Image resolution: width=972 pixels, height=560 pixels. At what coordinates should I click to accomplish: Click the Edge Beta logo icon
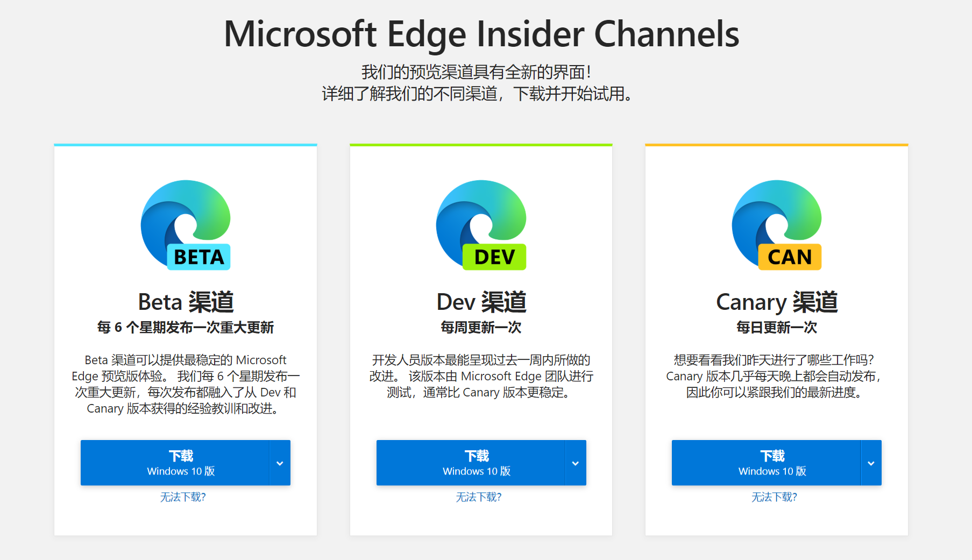coord(186,225)
